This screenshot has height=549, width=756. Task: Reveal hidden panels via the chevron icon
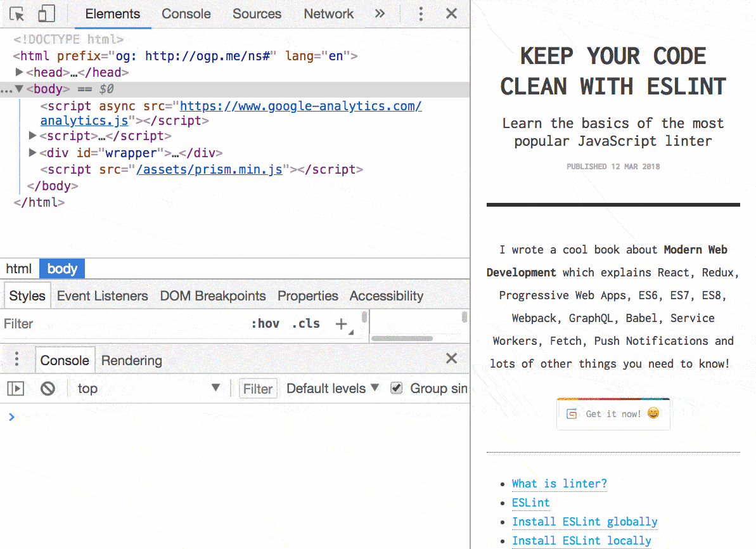(379, 13)
